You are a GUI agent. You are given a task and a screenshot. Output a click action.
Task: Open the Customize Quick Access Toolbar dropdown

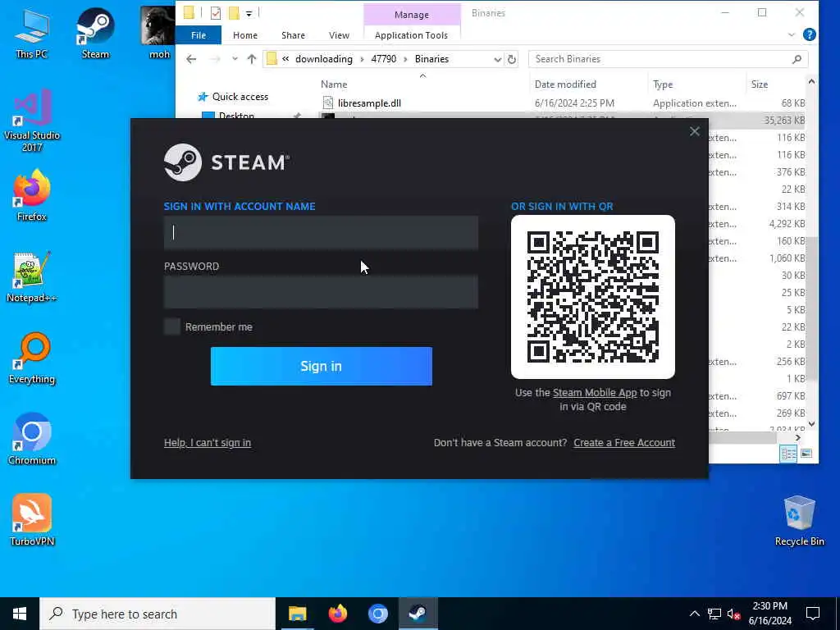click(x=249, y=13)
